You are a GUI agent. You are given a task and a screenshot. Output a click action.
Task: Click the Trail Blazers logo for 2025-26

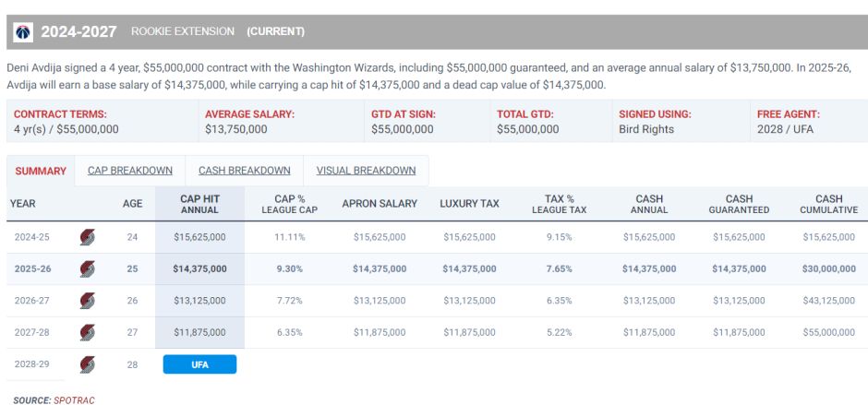[x=87, y=269]
